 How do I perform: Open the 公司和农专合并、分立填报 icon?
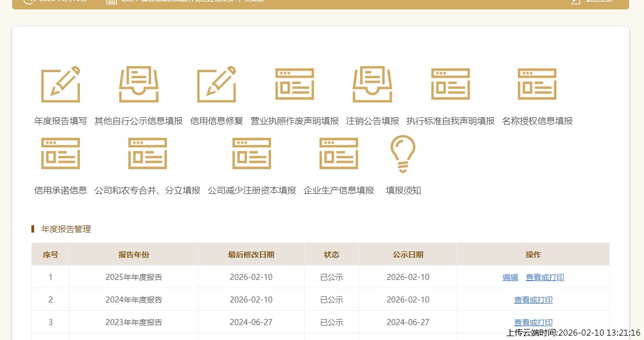pyautogui.click(x=147, y=153)
